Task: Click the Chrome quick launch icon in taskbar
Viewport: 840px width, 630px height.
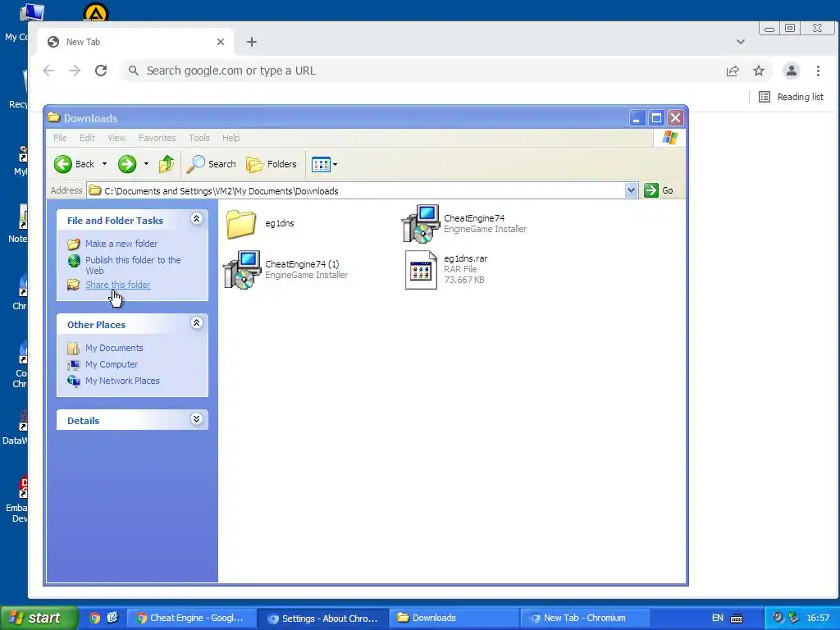Action: pyautogui.click(x=95, y=618)
